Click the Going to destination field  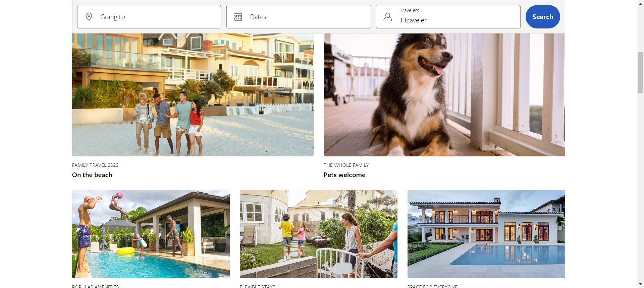[x=149, y=17]
